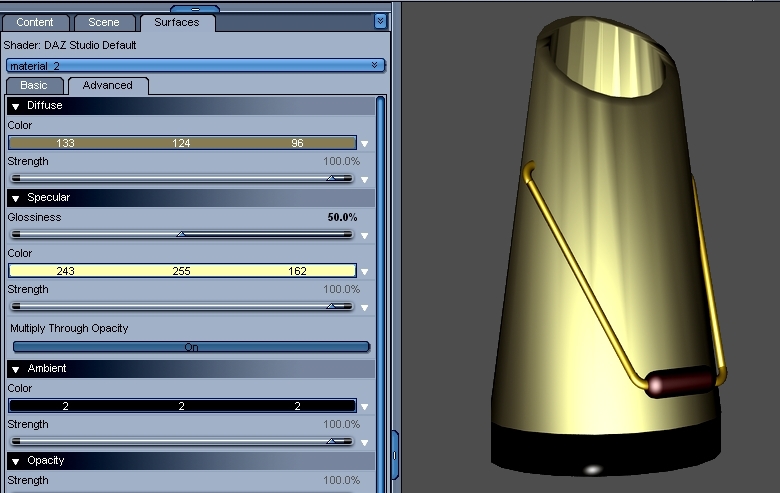780x493 pixels.
Task: Open Diffuse Color options arrow
Action: pos(365,144)
